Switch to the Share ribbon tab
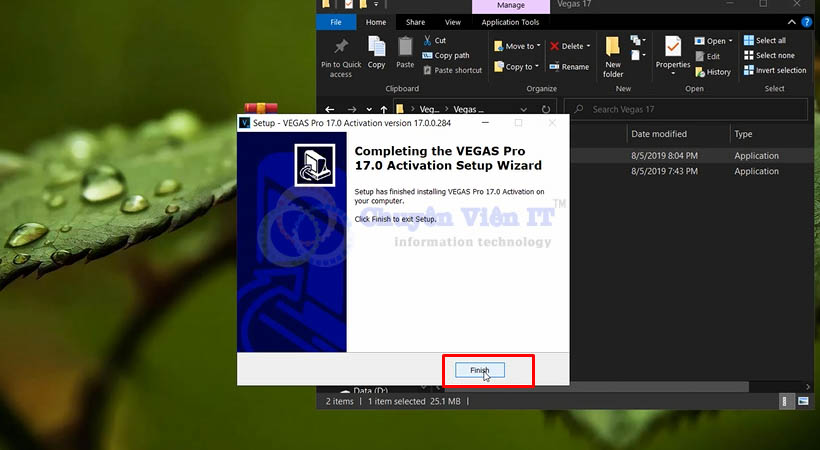Viewport: 820px width, 450px height. (415, 22)
